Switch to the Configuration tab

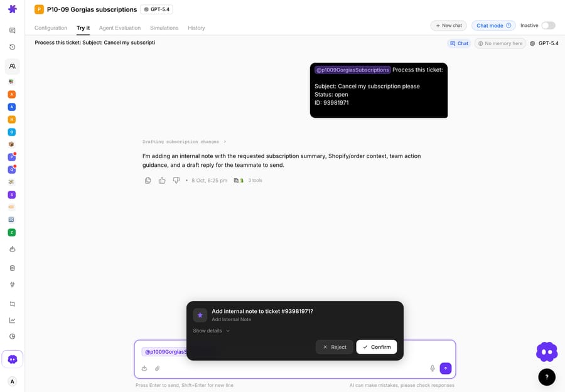click(x=51, y=28)
